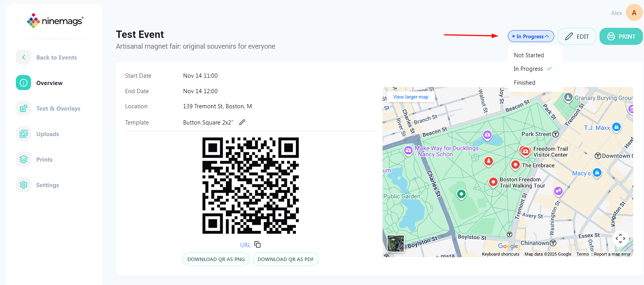Viewport: 644px width, 285px height.
Task: Click the Freedom Trail Visitor Center pin
Action: tap(525, 151)
